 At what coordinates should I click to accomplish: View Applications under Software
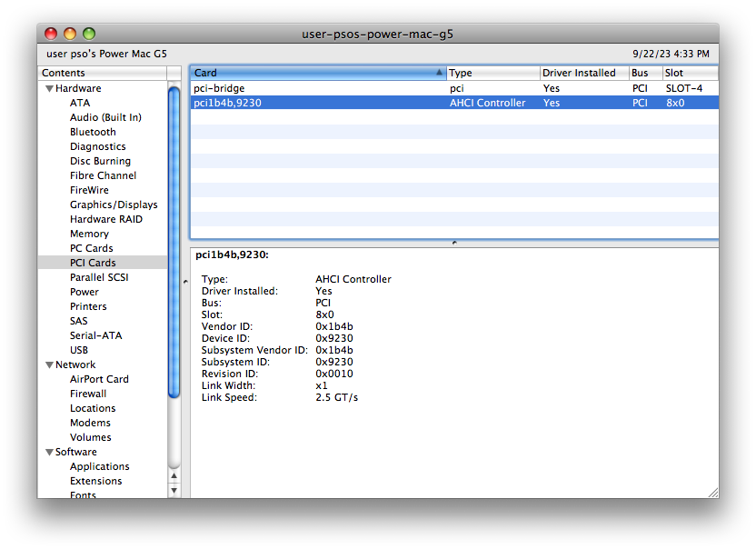[x=100, y=466]
